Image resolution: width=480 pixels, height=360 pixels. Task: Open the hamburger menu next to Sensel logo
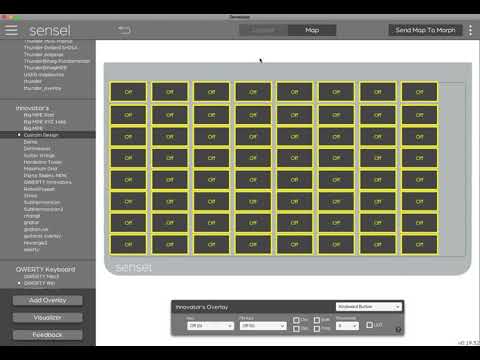[x=11, y=30]
